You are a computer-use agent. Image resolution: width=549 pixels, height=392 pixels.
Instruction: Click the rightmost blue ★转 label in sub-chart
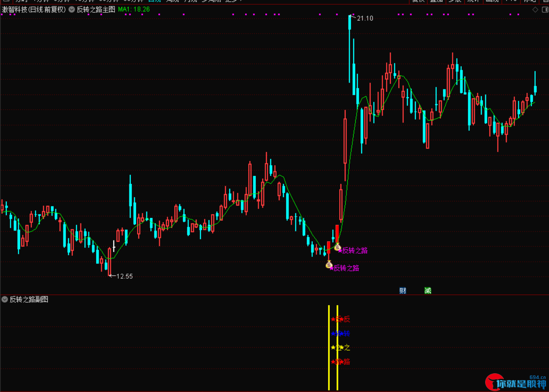(344, 334)
